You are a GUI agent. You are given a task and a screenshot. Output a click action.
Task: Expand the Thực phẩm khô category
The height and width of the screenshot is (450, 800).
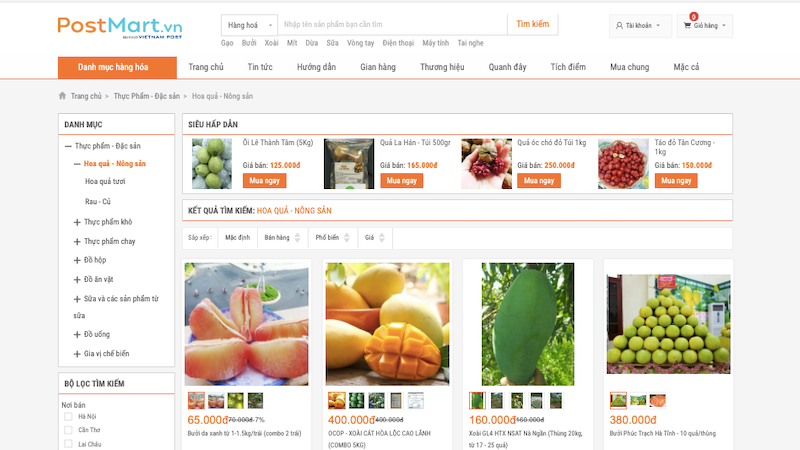77,222
